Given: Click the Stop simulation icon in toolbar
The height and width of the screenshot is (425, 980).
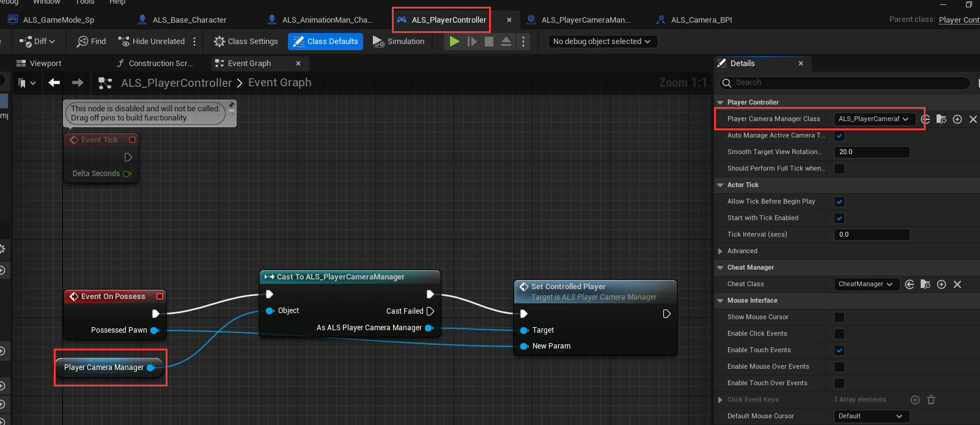Looking at the screenshot, I should click(489, 42).
